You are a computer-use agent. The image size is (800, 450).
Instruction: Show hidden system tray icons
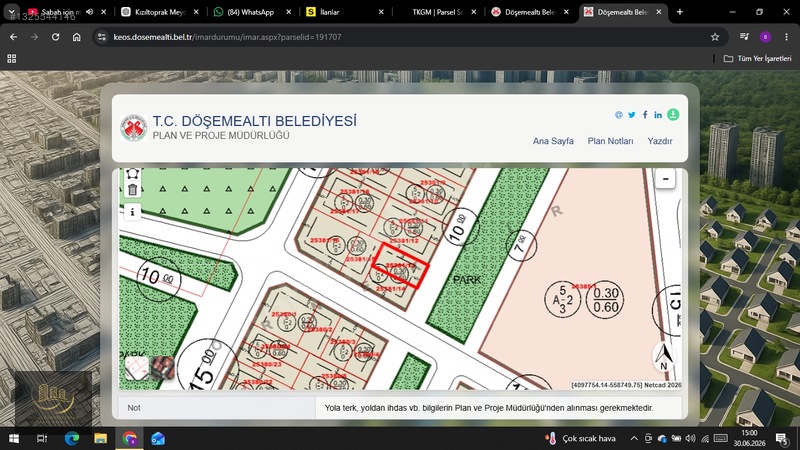[634, 439]
